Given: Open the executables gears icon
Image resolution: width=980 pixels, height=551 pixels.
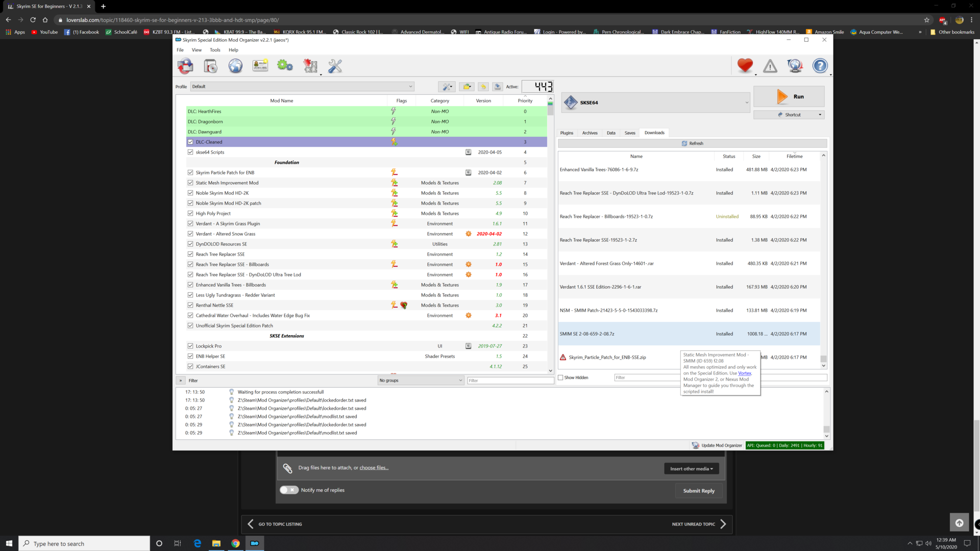Looking at the screenshot, I should point(285,66).
